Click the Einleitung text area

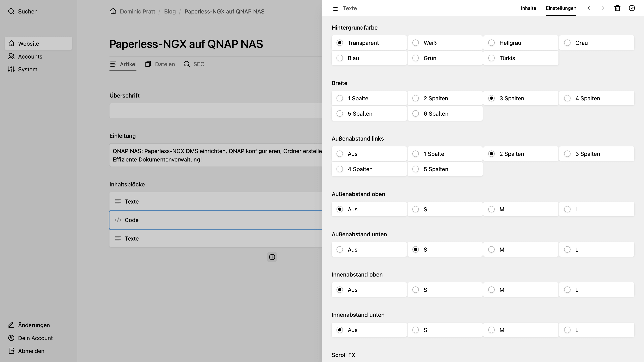pyautogui.click(x=216, y=155)
